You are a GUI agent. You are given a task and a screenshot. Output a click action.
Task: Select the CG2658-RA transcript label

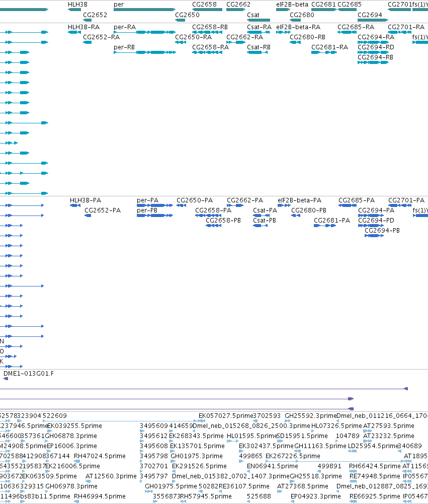point(210,47)
